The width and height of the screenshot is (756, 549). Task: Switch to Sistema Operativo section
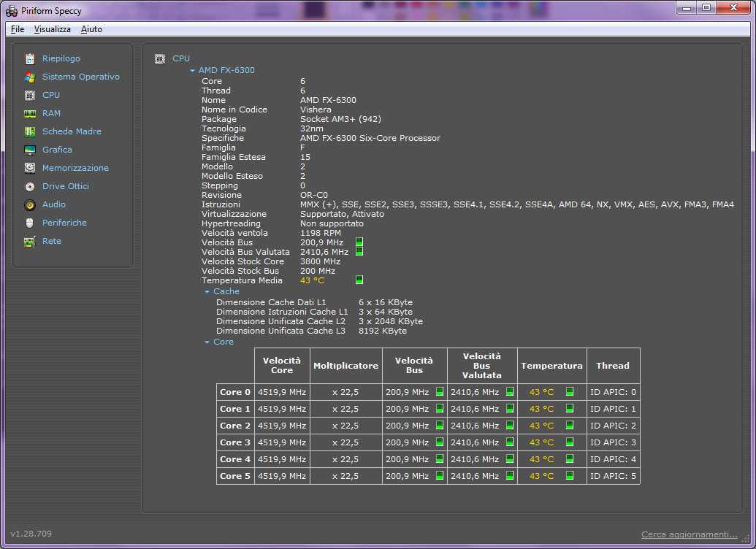pos(81,77)
